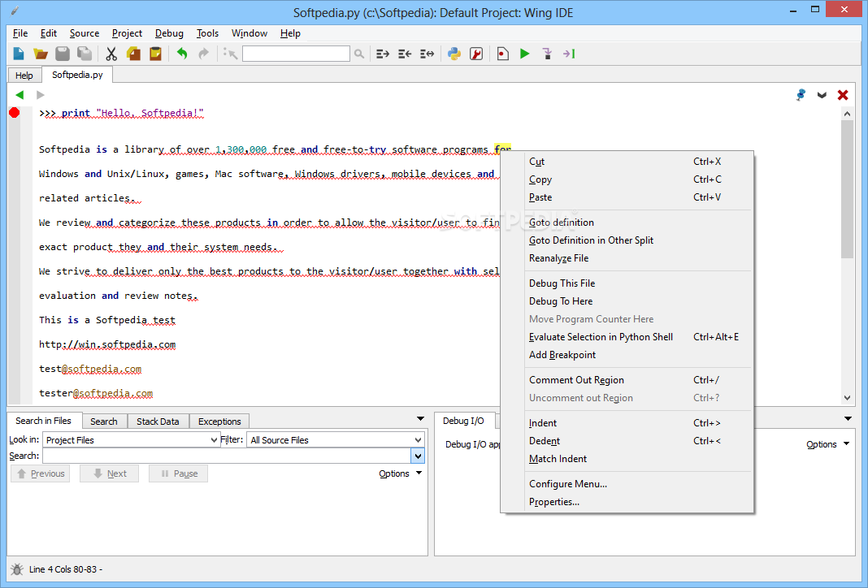Click the New File toolbar icon
Image resolution: width=868 pixels, height=588 pixels.
click(18, 54)
